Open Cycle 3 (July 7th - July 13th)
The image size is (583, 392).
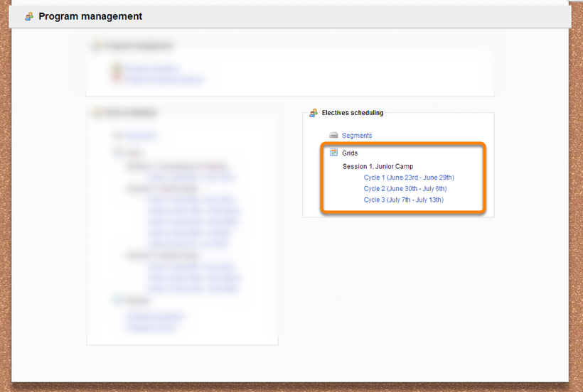pyautogui.click(x=403, y=200)
